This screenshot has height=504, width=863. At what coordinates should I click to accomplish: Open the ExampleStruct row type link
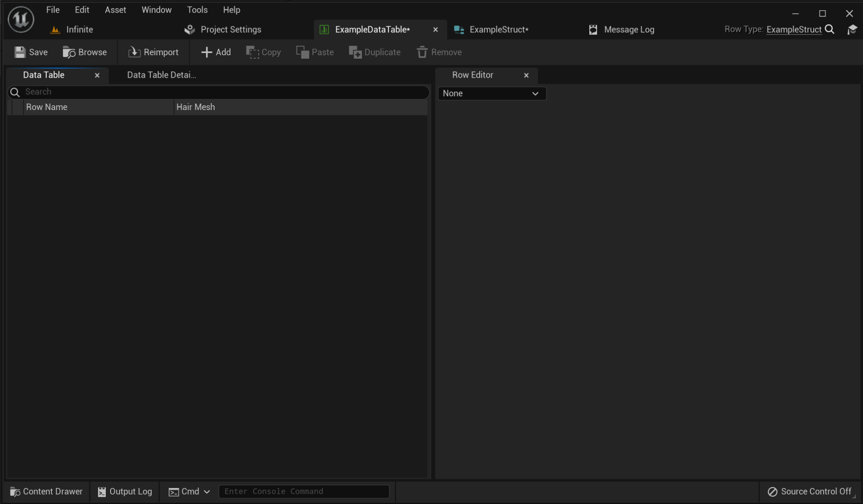tap(794, 29)
